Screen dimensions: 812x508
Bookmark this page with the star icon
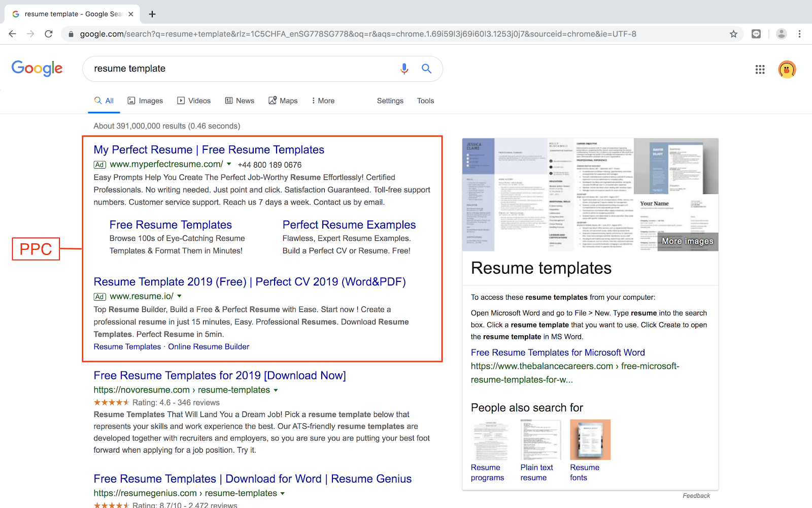[733, 34]
